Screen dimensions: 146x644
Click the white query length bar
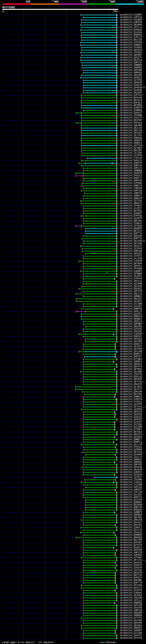pos(60,10)
